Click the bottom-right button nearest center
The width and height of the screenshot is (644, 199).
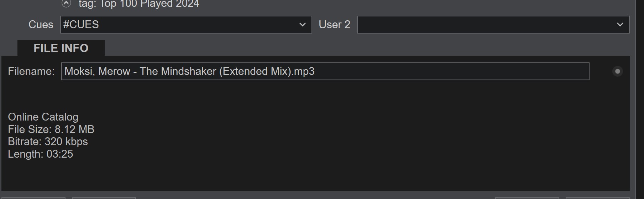[x=527, y=198]
